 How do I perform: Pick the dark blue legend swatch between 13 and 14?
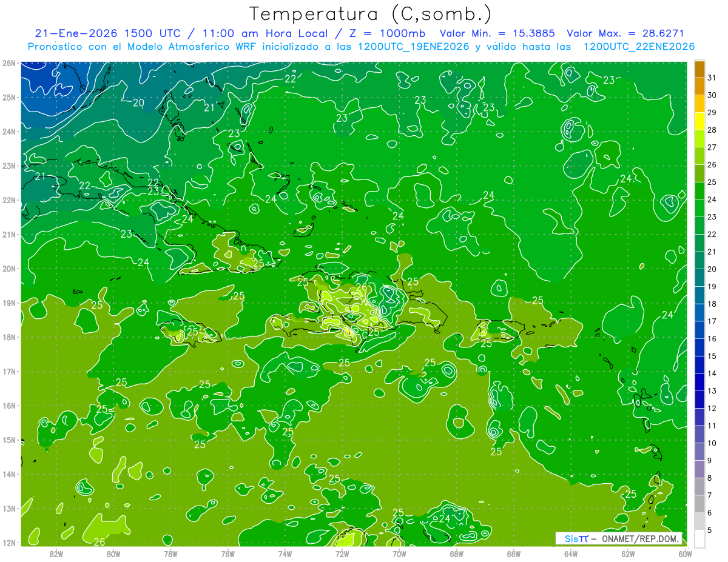[x=699, y=382]
